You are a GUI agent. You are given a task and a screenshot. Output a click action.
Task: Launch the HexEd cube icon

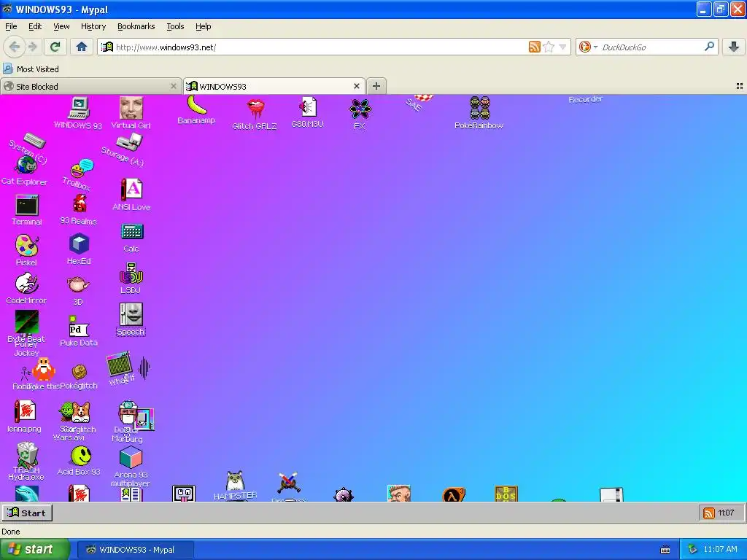79,244
